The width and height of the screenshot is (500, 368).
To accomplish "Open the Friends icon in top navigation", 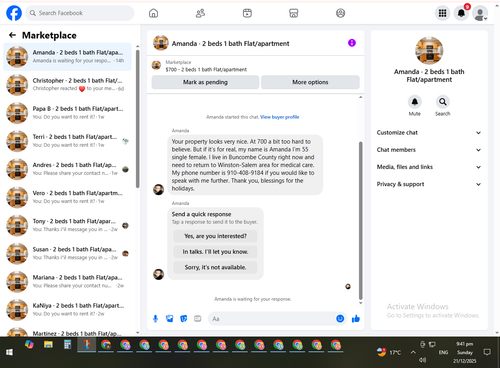I will point(200,13).
